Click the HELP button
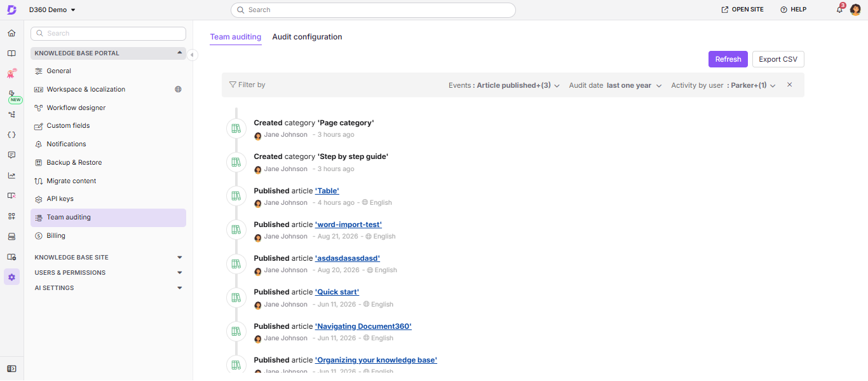Screen dimensions: 868x381 [x=793, y=10]
